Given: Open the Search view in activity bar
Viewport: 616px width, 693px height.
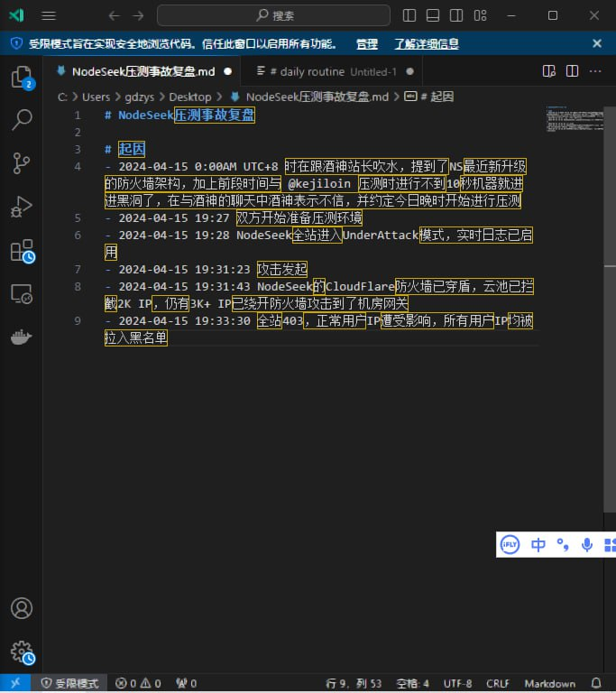Looking at the screenshot, I should coord(22,120).
